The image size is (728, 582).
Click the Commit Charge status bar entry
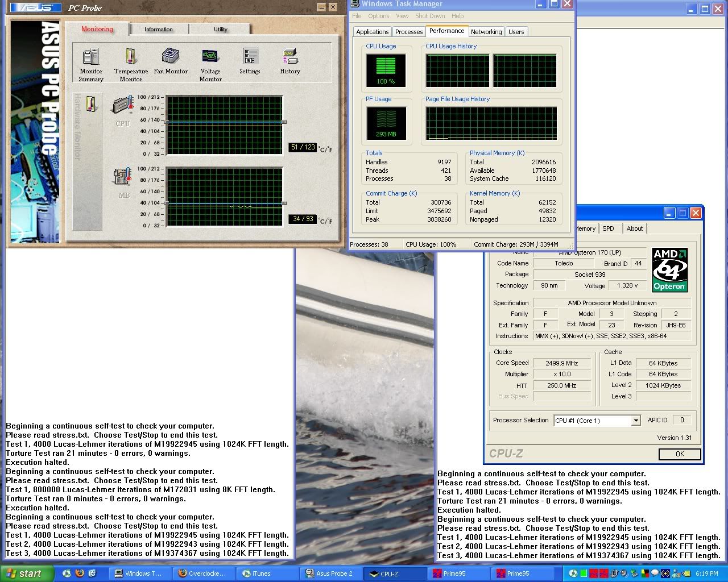(x=516, y=244)
